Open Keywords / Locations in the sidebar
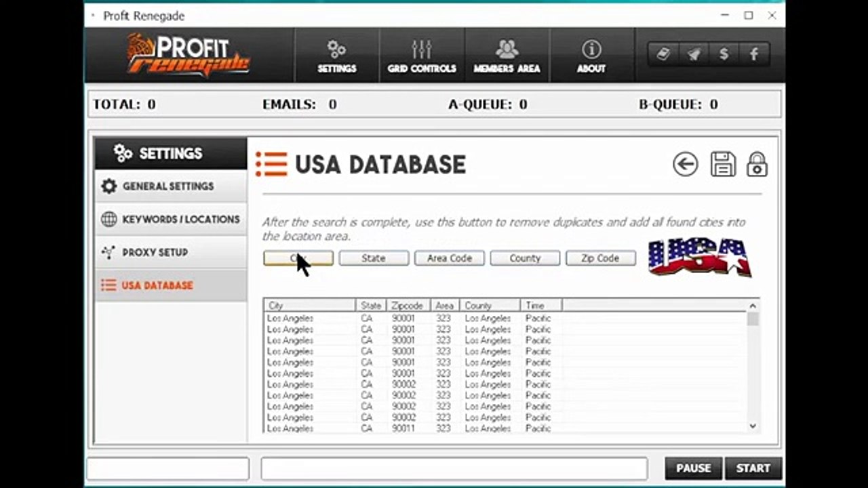 [171, 219]
